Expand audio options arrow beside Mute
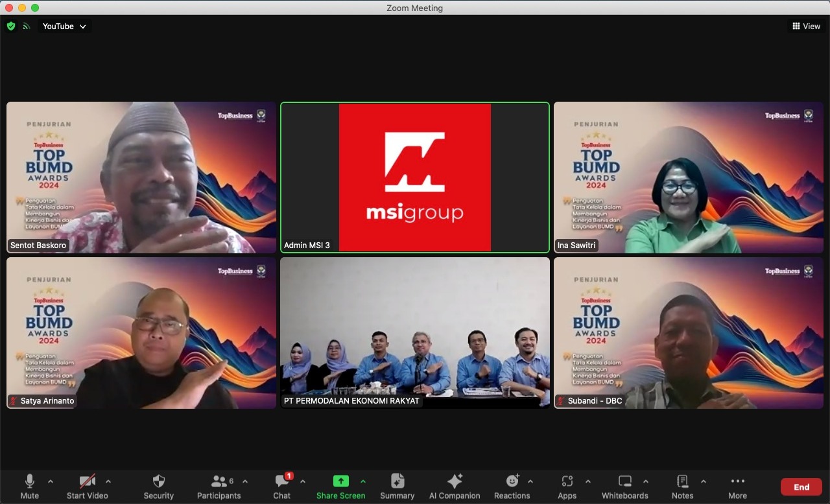 [x=51, y=481]
